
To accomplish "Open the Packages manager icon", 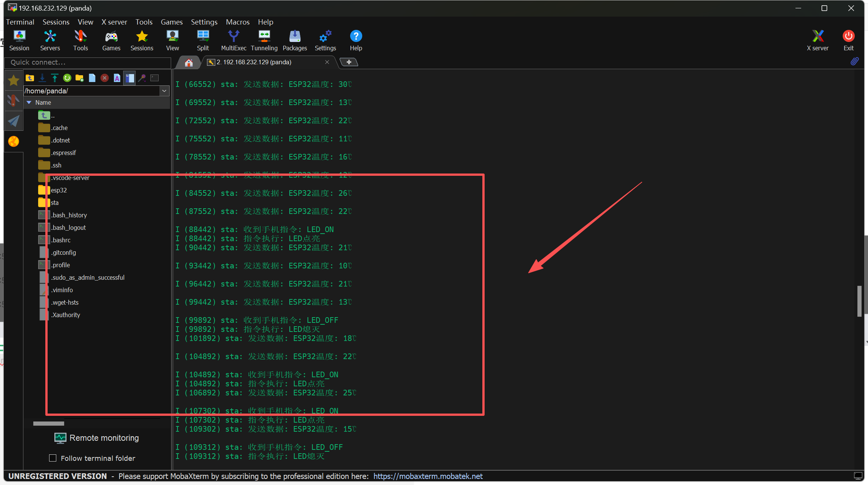I will [x=295, y=40].
